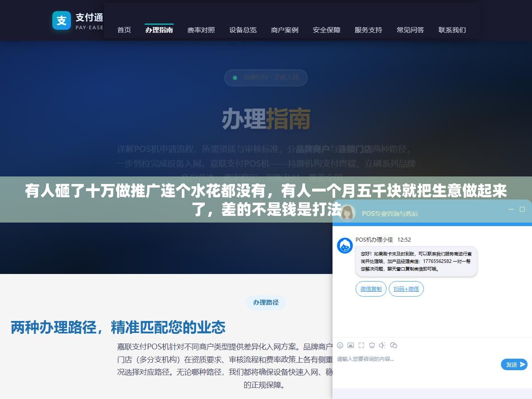Click the 持牌机构·正规入网 badge
Viewport: 532px width, 399px height.
(x=266, y=78)
